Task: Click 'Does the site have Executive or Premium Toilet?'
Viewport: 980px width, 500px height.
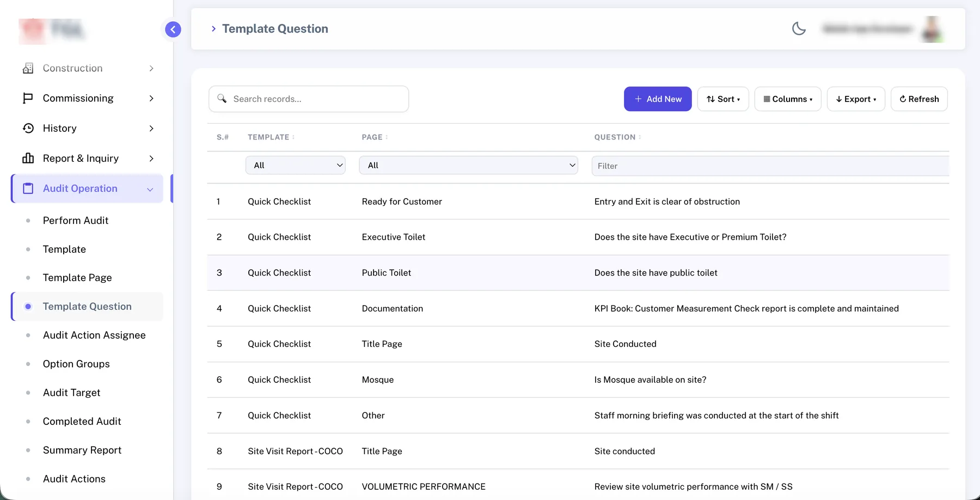Action: click(690, 237)
